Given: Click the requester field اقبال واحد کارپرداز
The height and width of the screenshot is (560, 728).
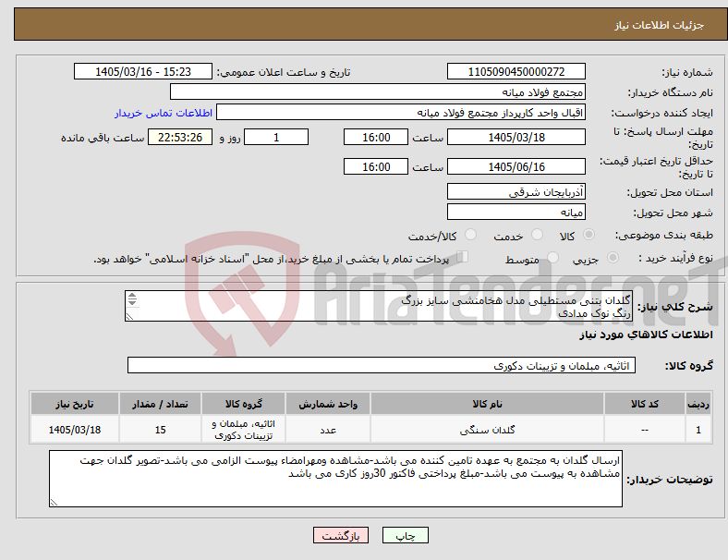Looking at the screenshot, I should 401,113.
